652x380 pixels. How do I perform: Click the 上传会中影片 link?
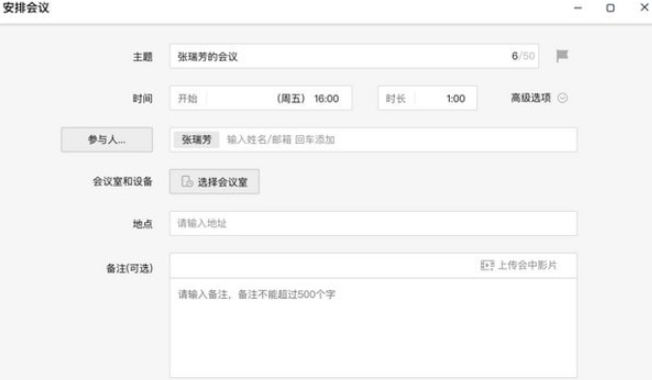(527, 265)
